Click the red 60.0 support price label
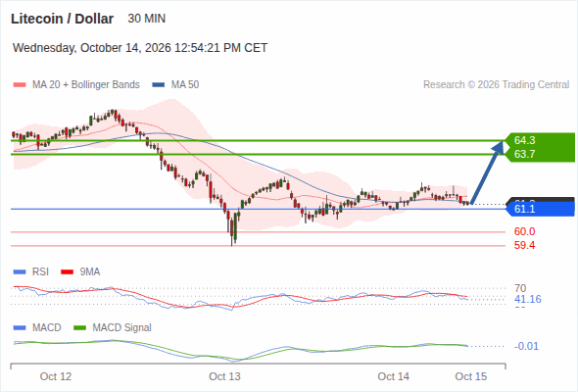 coord(524,231)
